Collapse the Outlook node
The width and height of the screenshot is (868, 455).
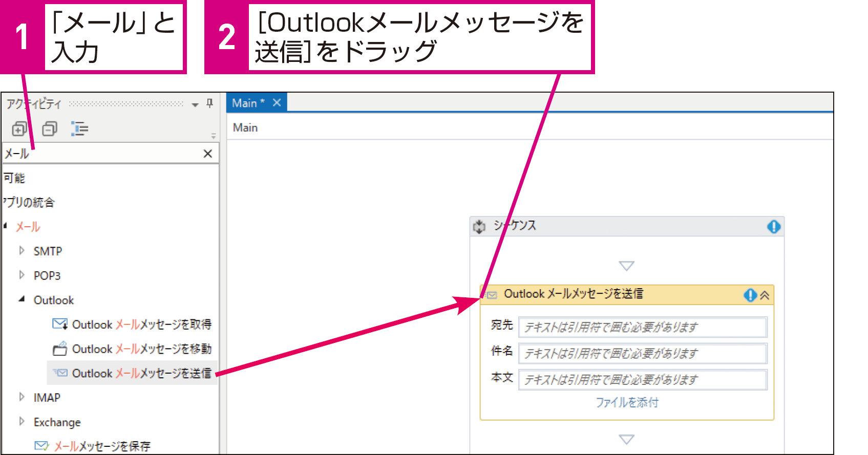pyautogui.click(x=22, y=299)
